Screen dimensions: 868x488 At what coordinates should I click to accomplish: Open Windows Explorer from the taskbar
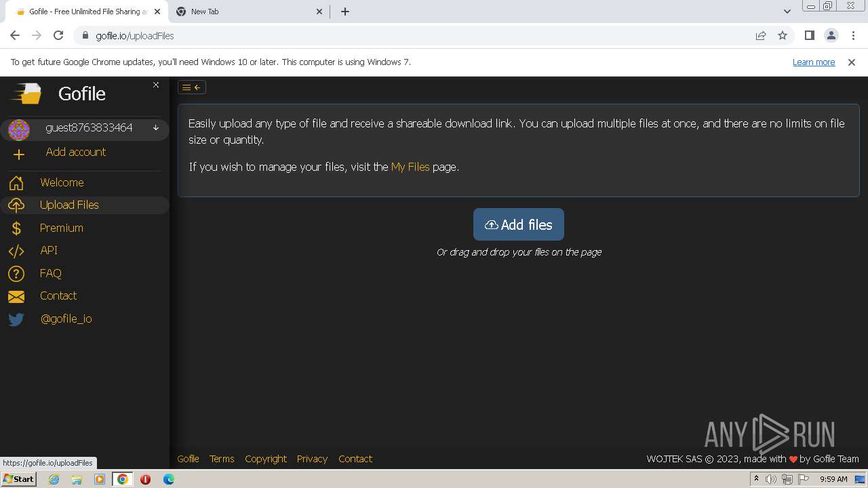click(77, 479)
